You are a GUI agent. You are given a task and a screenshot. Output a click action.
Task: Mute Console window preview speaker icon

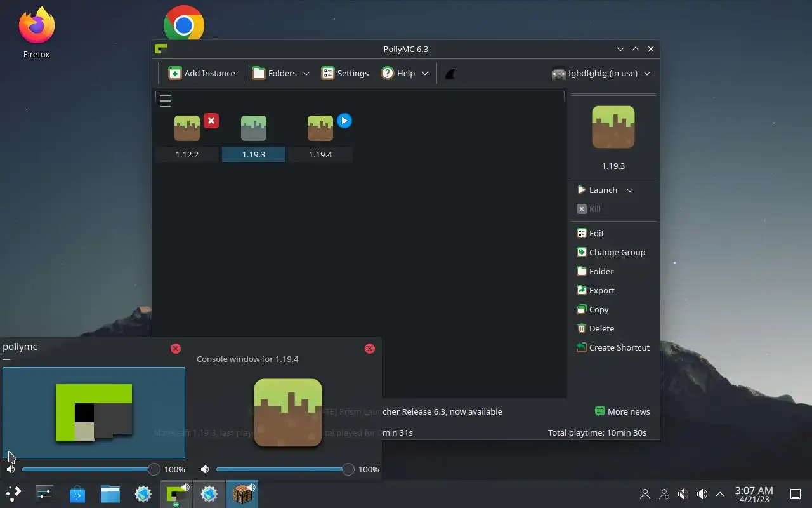pos(205,469)
